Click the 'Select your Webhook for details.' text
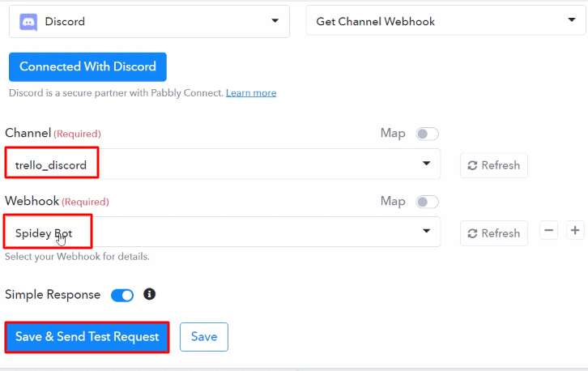This screenshot has width=588, height=371. pyautogui.click(x=77, y=257)
